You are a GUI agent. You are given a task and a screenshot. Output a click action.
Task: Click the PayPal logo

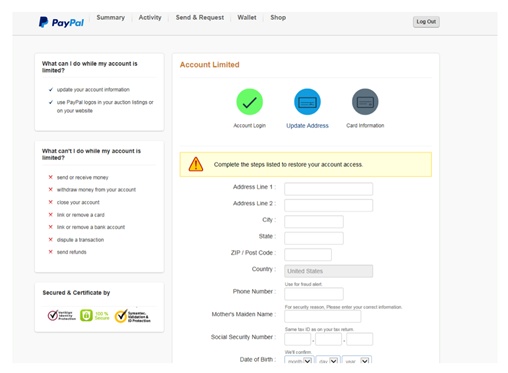[61, 22]
